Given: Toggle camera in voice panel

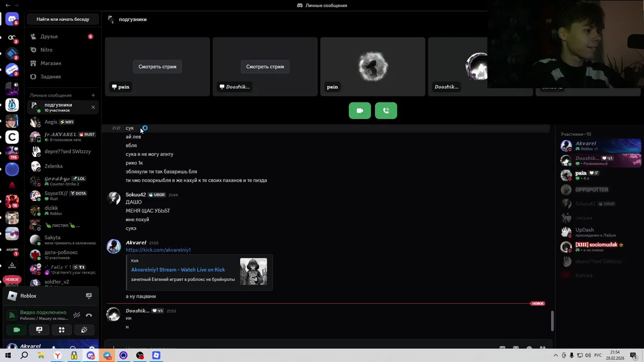Looking at the screenshot, I should (17, 330).
